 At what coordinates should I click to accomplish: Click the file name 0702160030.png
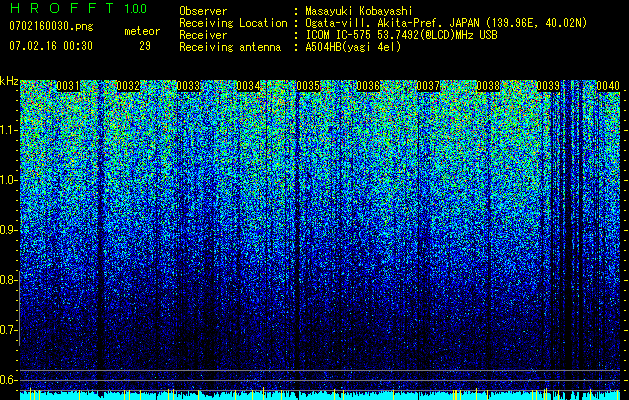51,26
